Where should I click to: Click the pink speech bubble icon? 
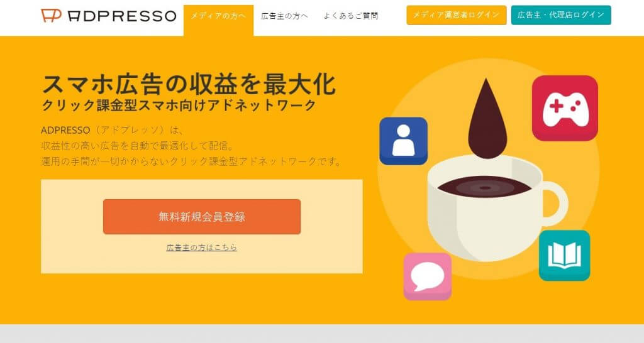pyautogui.click(x=427, y=276)
